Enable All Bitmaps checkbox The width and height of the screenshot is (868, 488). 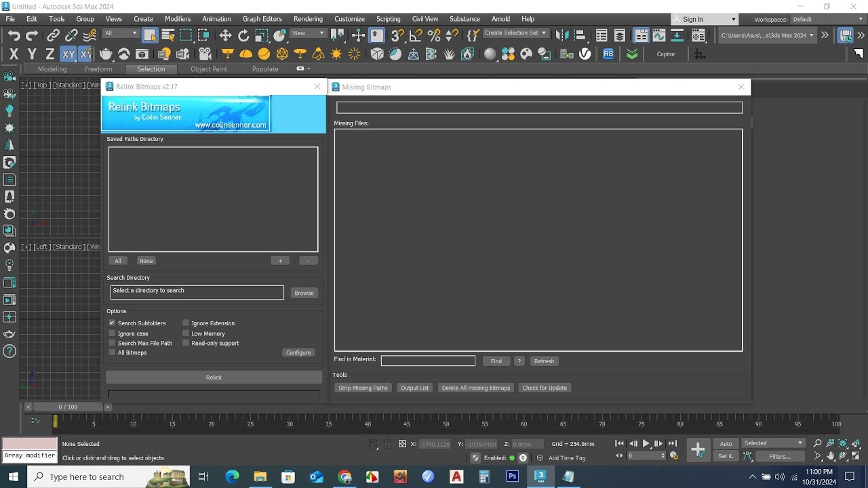click(113, 352)
